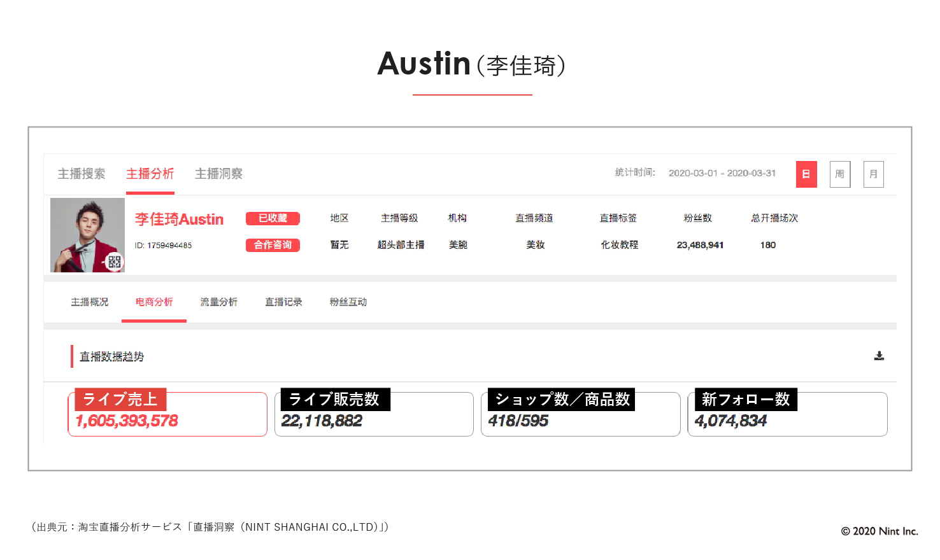Screen dimensions: 940x560
Task: Click the QR code icon on avatar
Action: (114, 262)
